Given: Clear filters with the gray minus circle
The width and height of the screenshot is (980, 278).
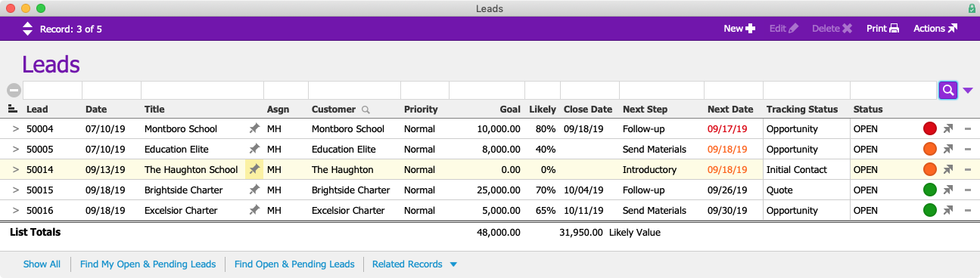Looking at the screenshot, I should point(14,90).
